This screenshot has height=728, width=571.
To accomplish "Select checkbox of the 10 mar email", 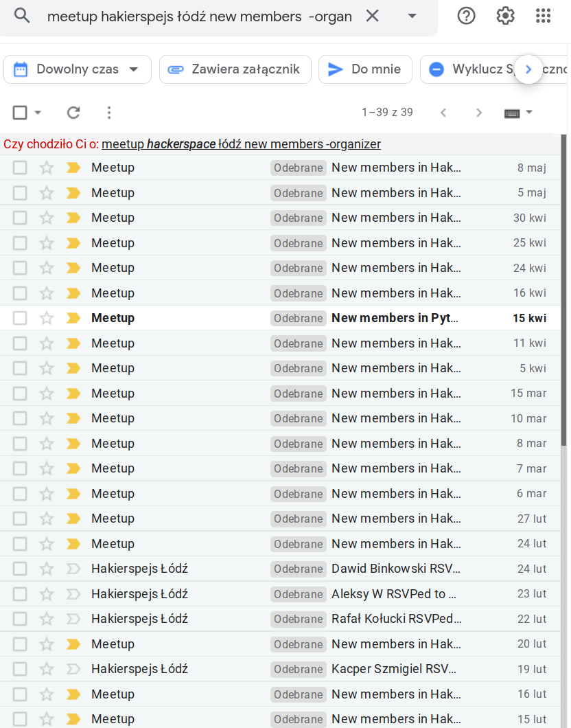I will coord(20,418).
